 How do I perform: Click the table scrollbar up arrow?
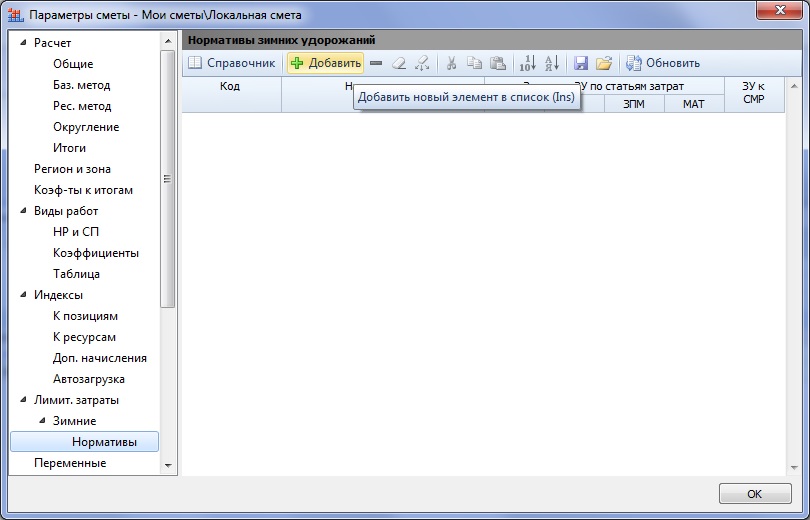click(795, 86)
